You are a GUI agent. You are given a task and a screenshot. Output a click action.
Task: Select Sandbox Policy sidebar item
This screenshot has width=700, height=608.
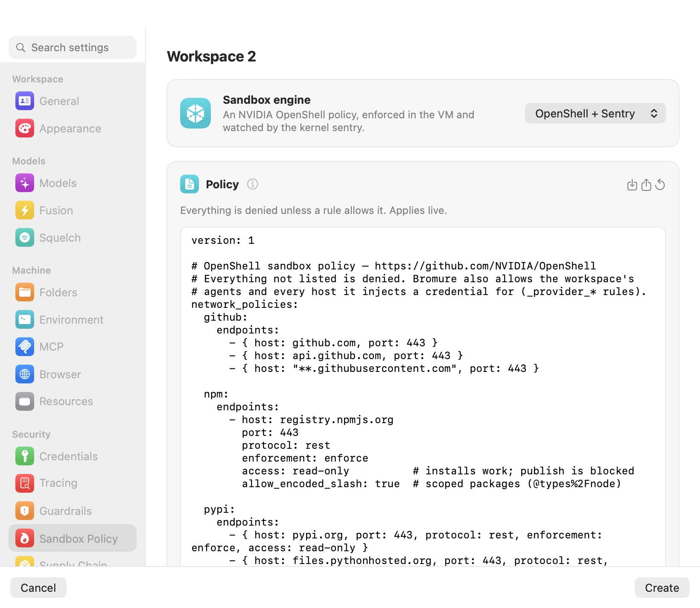pos(73,538)
